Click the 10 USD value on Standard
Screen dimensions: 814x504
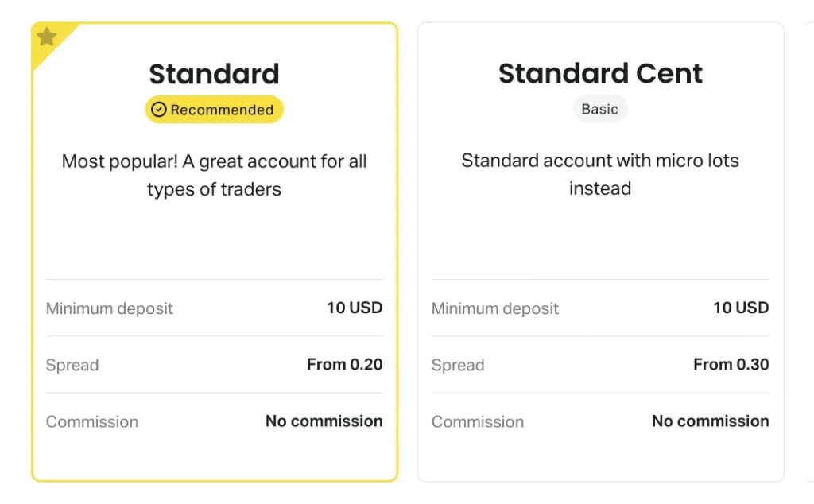[355, 308]
